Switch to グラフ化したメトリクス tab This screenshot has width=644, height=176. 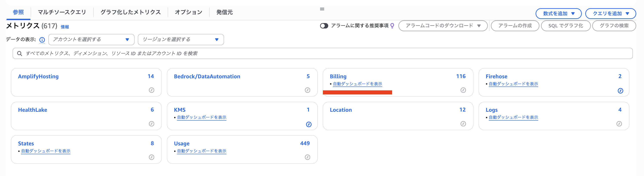pos(131,12)
